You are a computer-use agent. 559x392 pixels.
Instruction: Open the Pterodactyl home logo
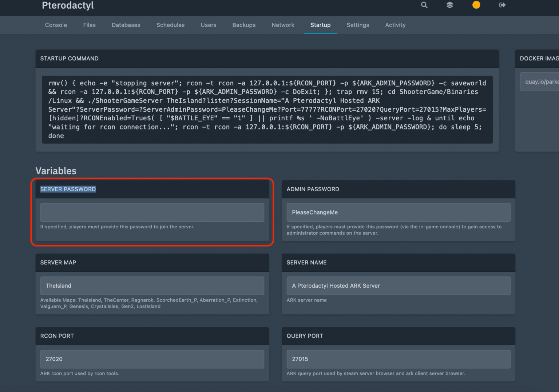[x=68, y=5]
